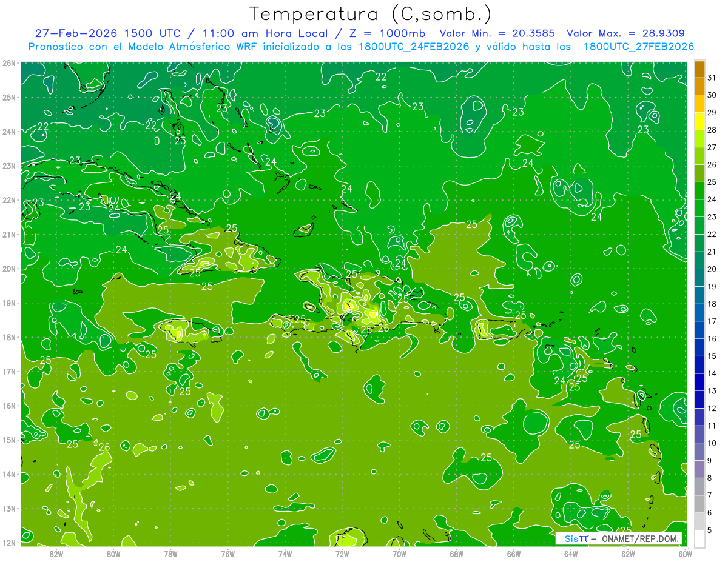Click the 19N latitude axis label
This screenshot has height=562, width=728.
click(x=9, y=303)
